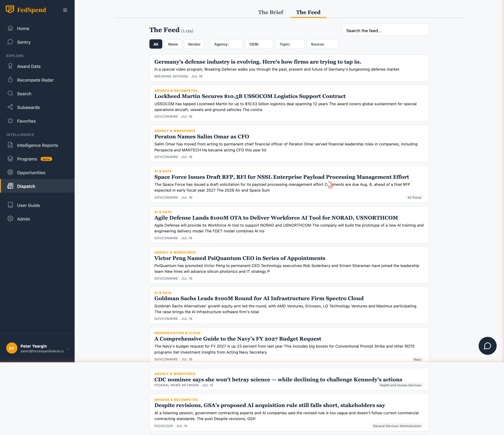This screenshot has height=435, width=504.
Task: Open Victor Peng PsiQuantum CEO article
Action: click(240, 258)
